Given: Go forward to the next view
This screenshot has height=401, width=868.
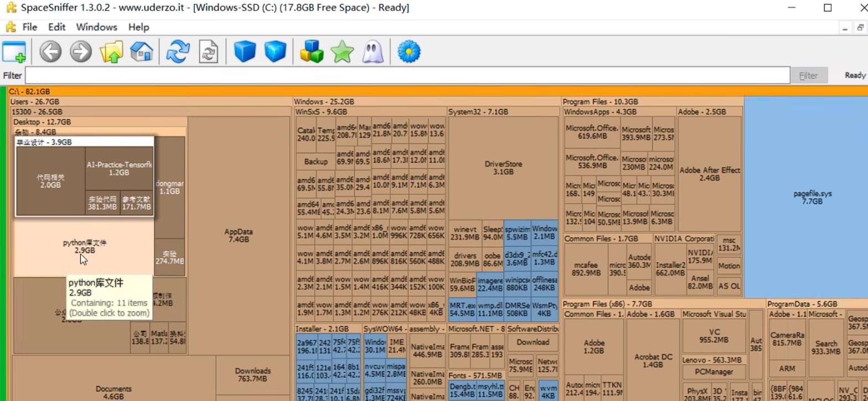Looking at the screenshot, I should click(81, 52).
